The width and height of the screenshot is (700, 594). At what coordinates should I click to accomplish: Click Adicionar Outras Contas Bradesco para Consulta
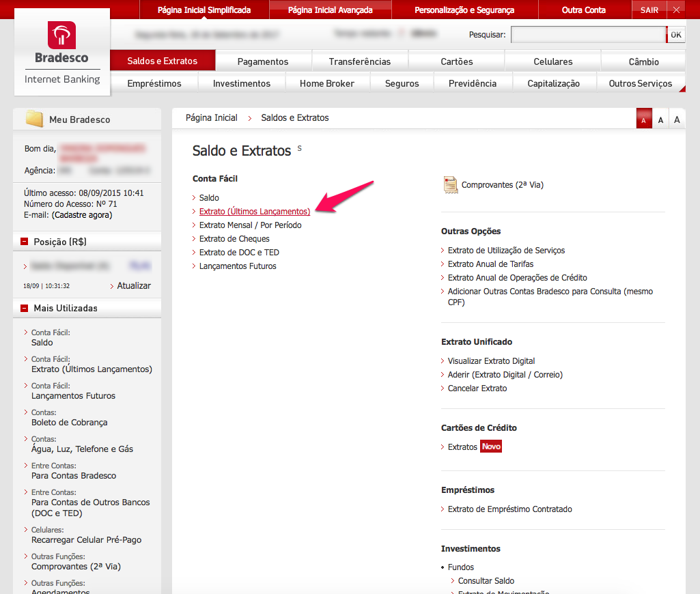[x=550, y=297]
